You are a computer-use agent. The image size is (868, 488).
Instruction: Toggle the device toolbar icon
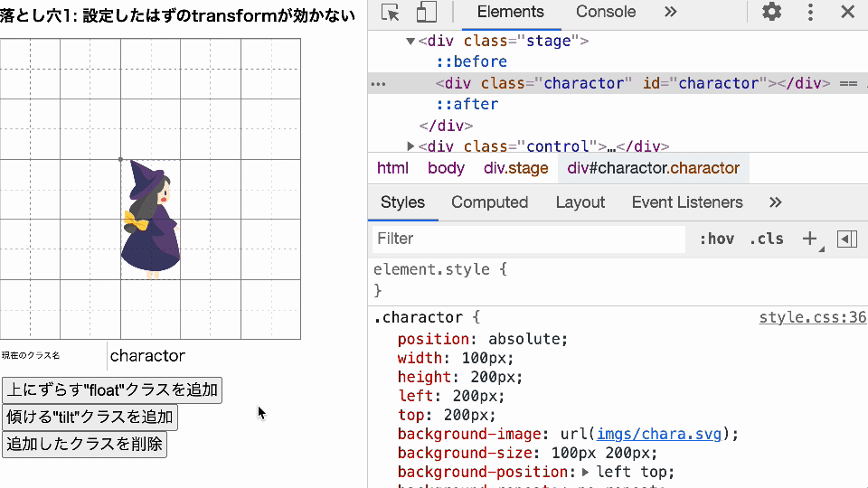click(x=426, y=13)
